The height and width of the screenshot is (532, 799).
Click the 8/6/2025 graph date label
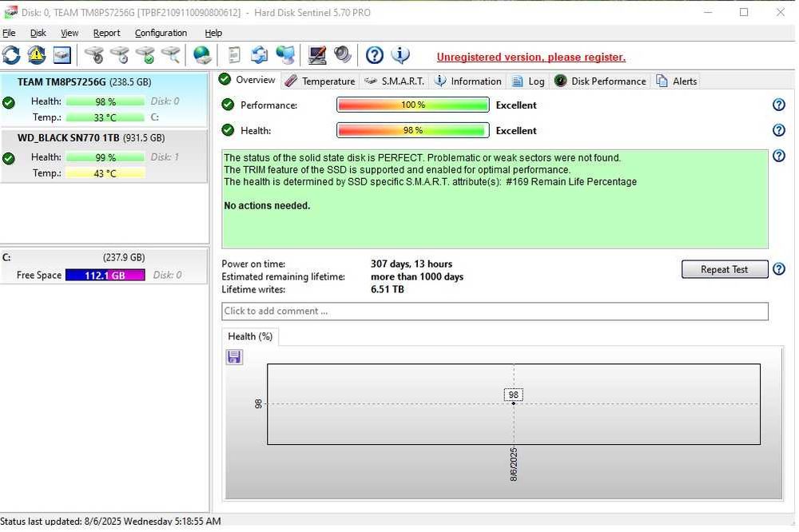click(x=514, y=464)
